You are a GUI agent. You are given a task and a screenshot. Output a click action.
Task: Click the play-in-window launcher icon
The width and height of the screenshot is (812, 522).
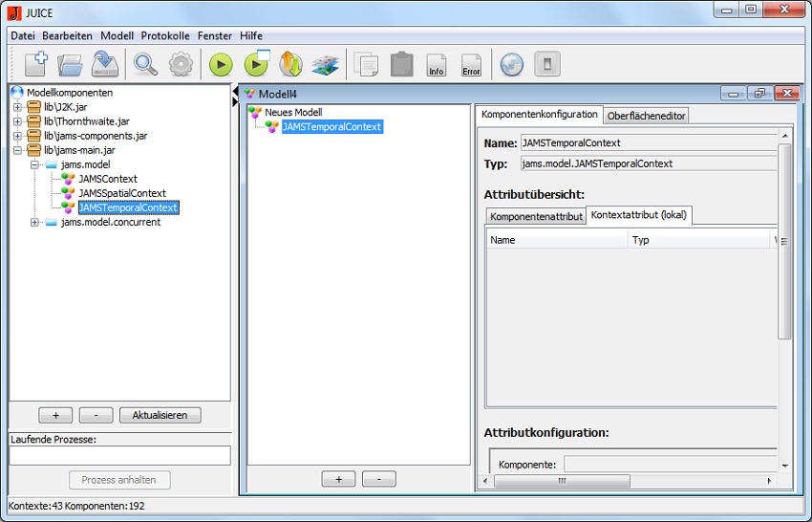point(256,64)
